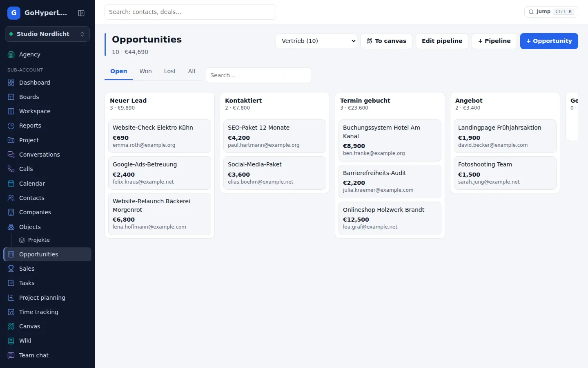Open the SEO-Paket 12 Monate card
The height and width of the screenshot is (368, 588).
(x=275, y=136)
